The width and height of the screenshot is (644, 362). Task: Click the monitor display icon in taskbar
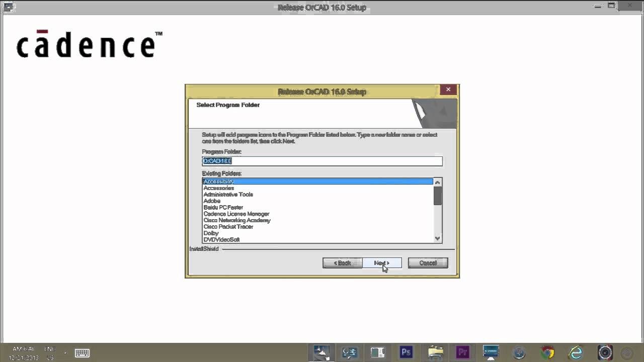[491, 352]
